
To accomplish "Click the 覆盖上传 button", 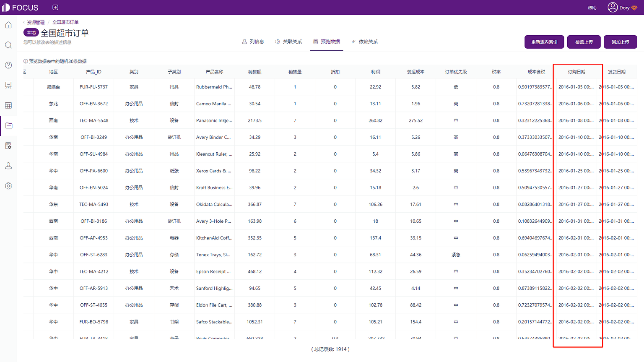I will click(584, 42).
